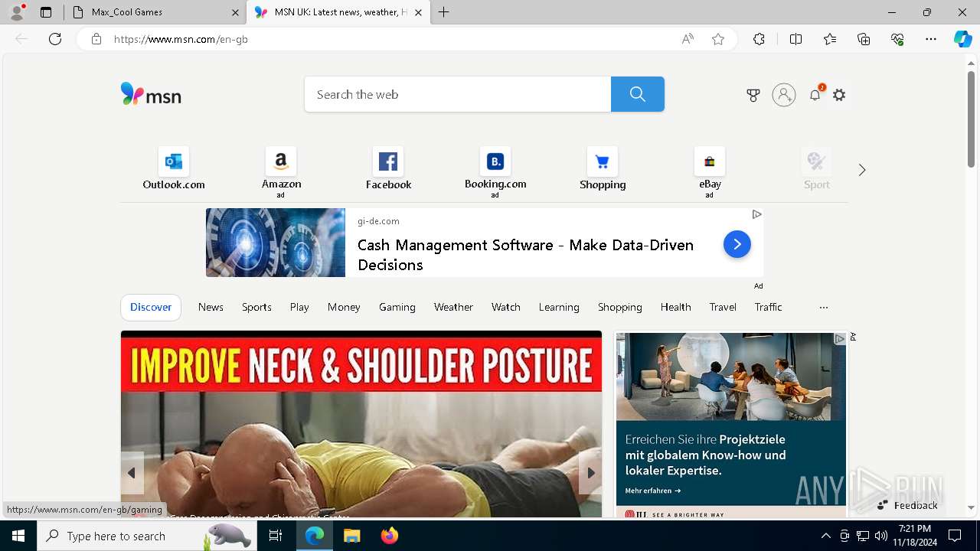Add this page to favorites star
The image size is (980, 551).
pos(718,39)
